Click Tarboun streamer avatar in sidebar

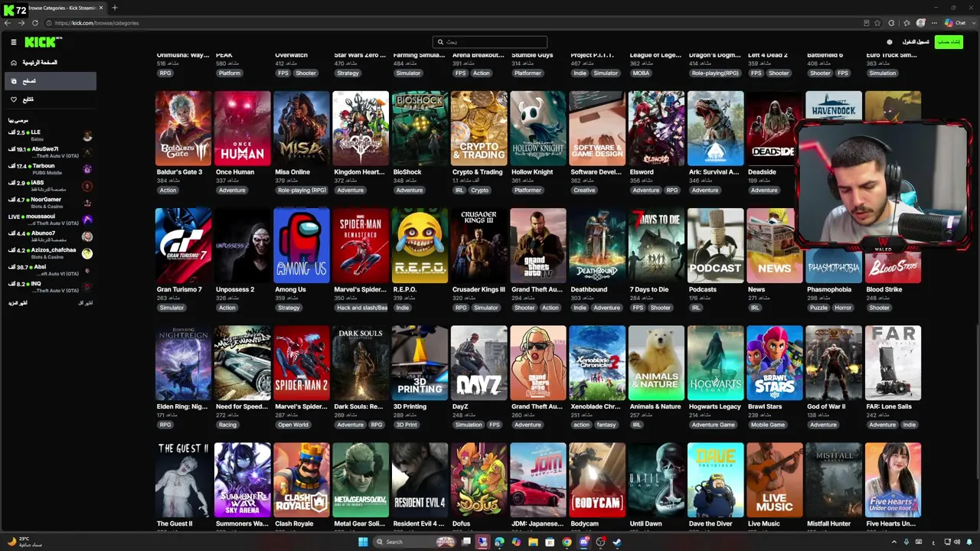[87, 169]
